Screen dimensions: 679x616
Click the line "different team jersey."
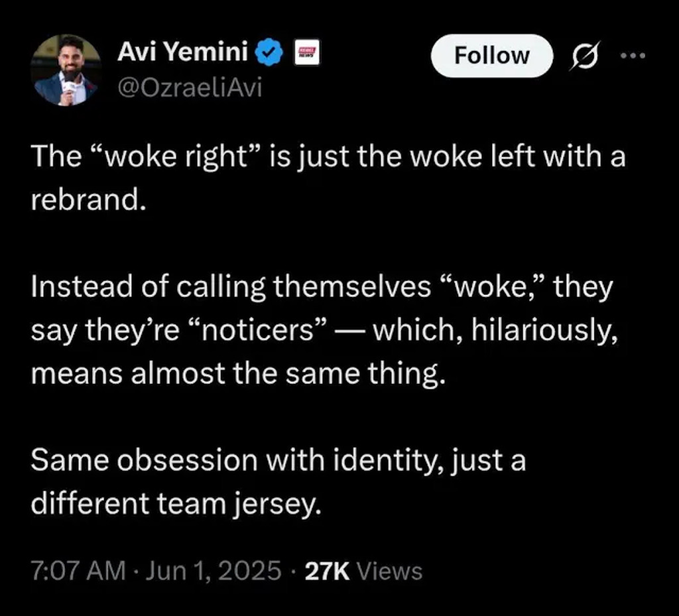pyautogui.click(x=176, y=504)
